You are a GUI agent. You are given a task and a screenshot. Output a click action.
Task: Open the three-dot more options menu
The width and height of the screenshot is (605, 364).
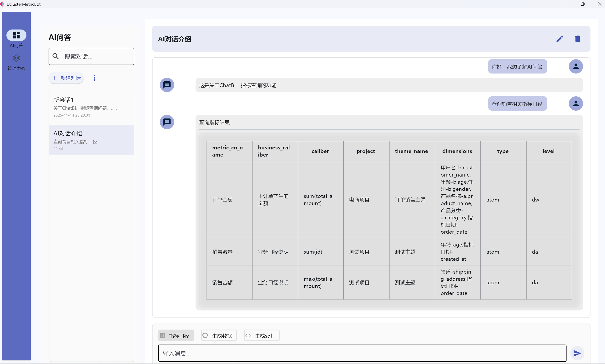[x=95, y=78]
